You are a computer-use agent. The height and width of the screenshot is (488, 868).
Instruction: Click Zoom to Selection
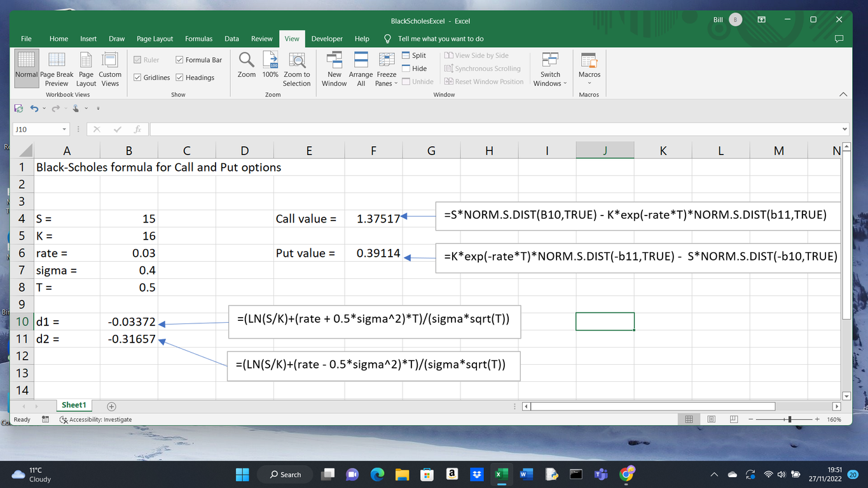coord(297,69)
